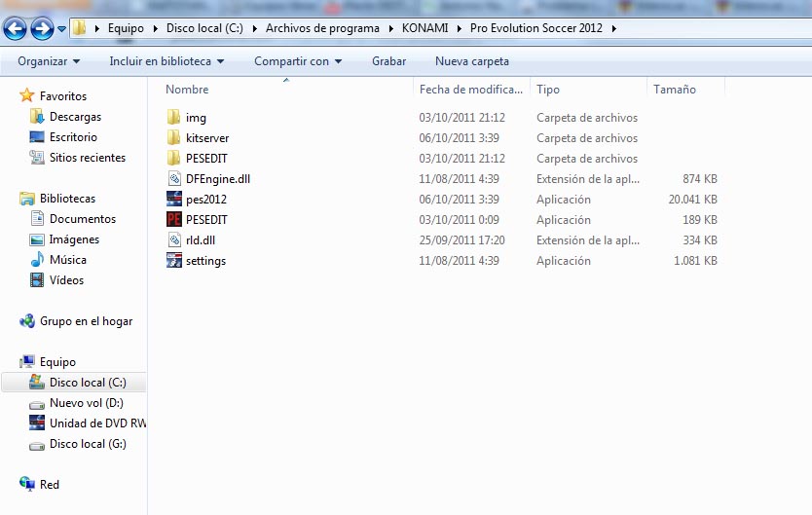The image size is (812, 515).
Task: Click the Imágenes library icon
Action: coord(37,239)
